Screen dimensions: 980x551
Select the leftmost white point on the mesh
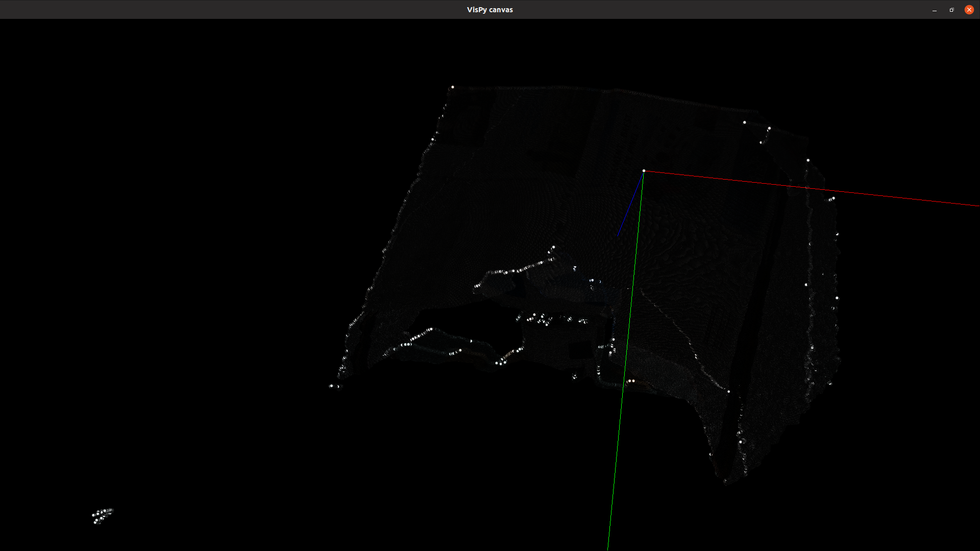coord(332,387)
